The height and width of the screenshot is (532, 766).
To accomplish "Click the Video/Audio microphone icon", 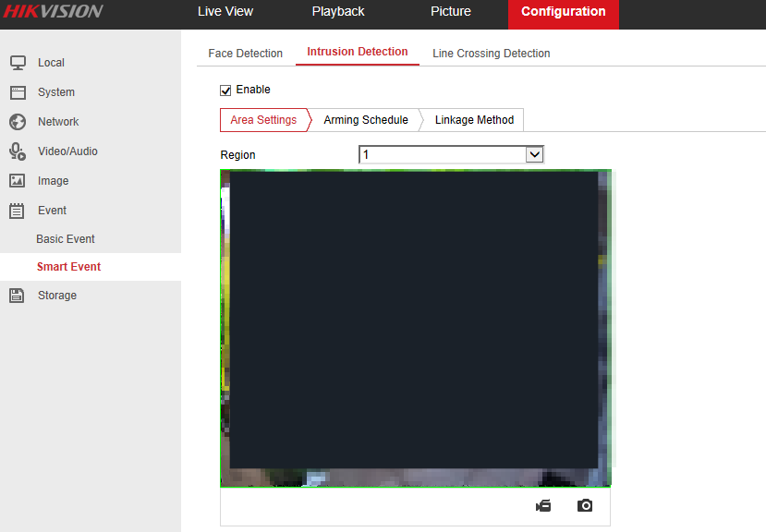I will point(17,151).
